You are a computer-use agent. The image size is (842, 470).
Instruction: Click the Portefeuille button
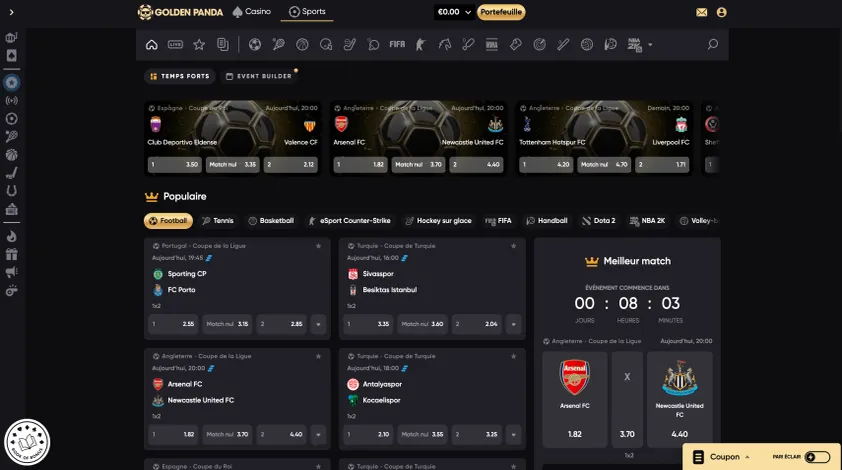coord(501,12)
